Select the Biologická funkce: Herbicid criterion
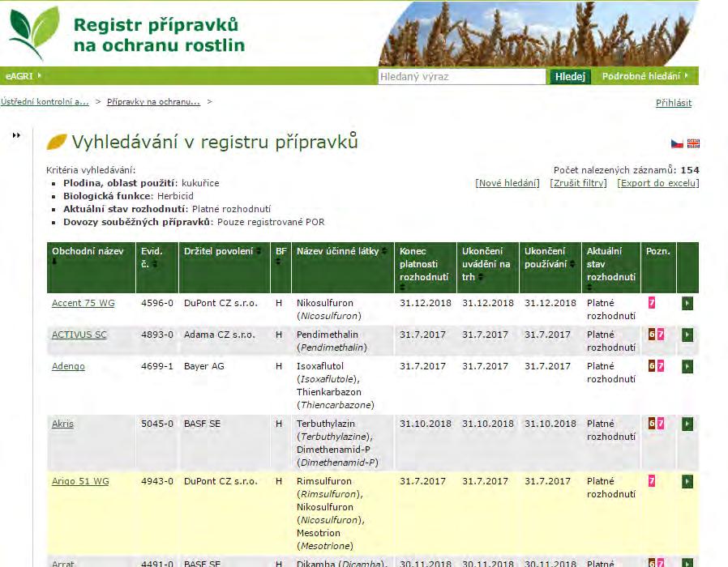 (x=128, y=196)
